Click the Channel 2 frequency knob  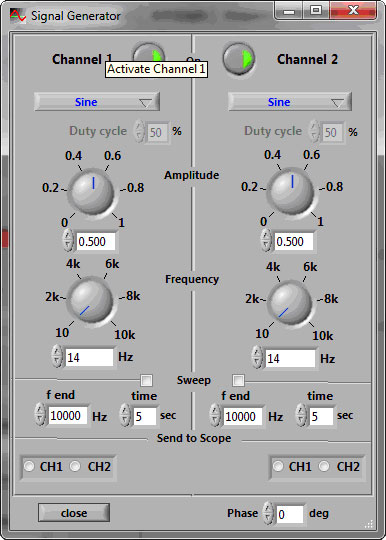coord(290,303)
